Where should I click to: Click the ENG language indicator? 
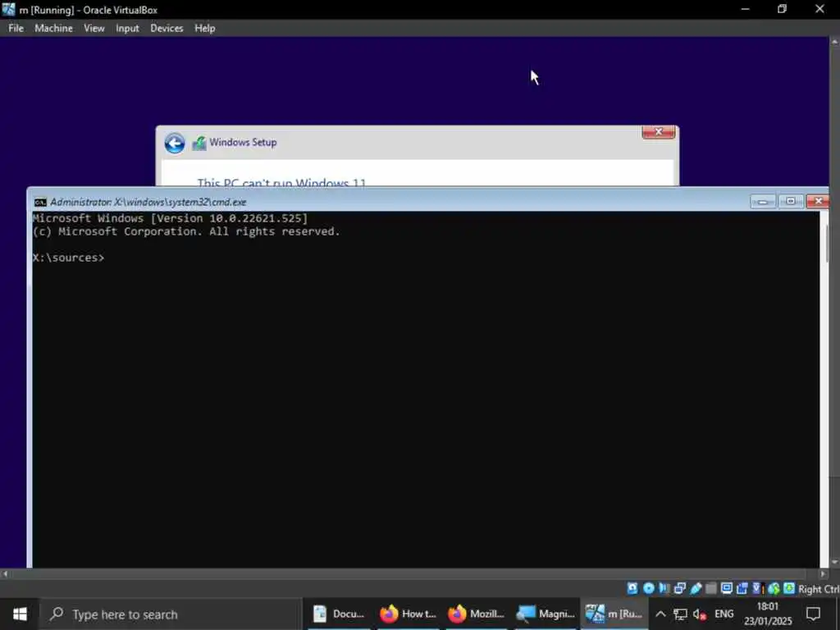coord(724,614)
